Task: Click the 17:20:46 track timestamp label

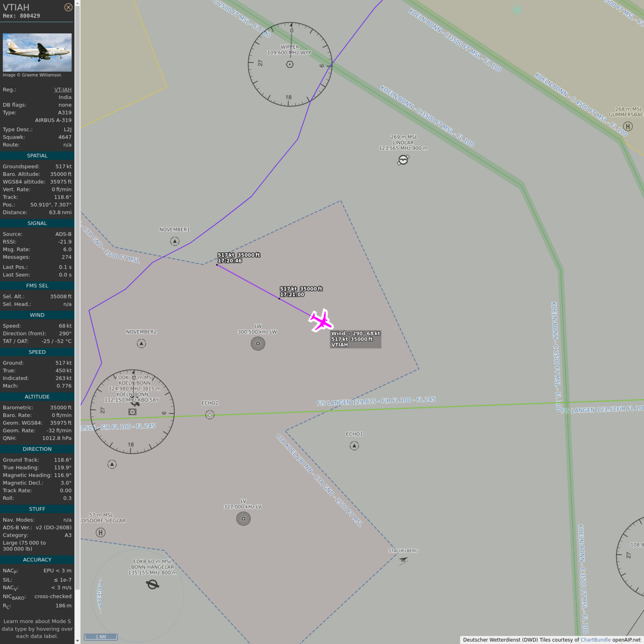Action: pos(229,261)
